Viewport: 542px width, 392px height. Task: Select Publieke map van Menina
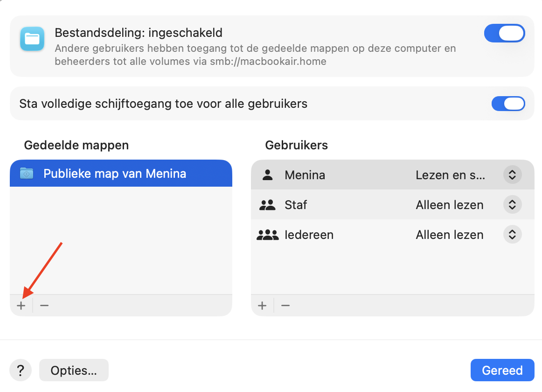(x=114, y=173)
